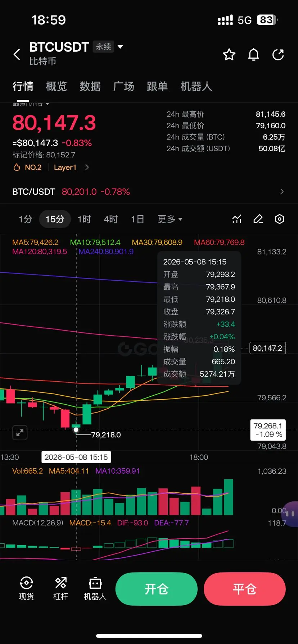The width and height of the screenshot is (298, 644).
Task: Tap the MA30:79,608.9 indicator text
Action: click(157, 242)
